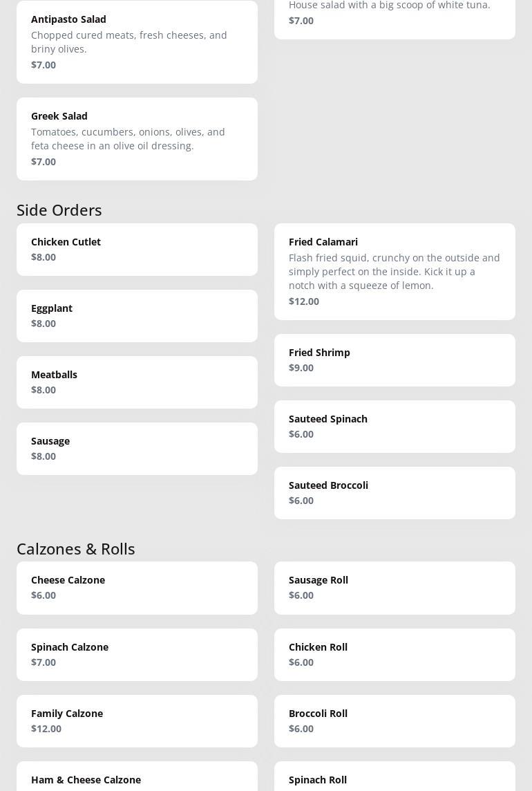This screenshot has width=532, height=791.
Task: Select the Broccoli Roll item
Action: [395, 720]
